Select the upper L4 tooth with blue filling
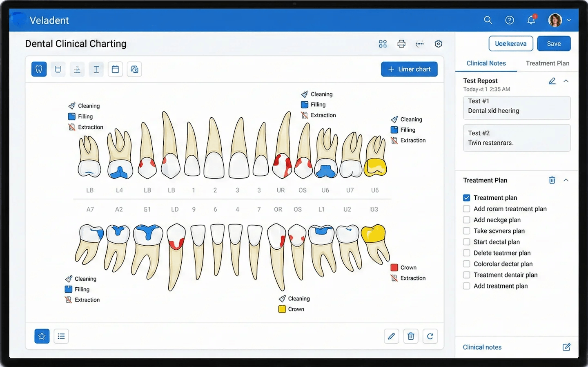The height and width of the screenshot is (367, 588). point(120,154)
